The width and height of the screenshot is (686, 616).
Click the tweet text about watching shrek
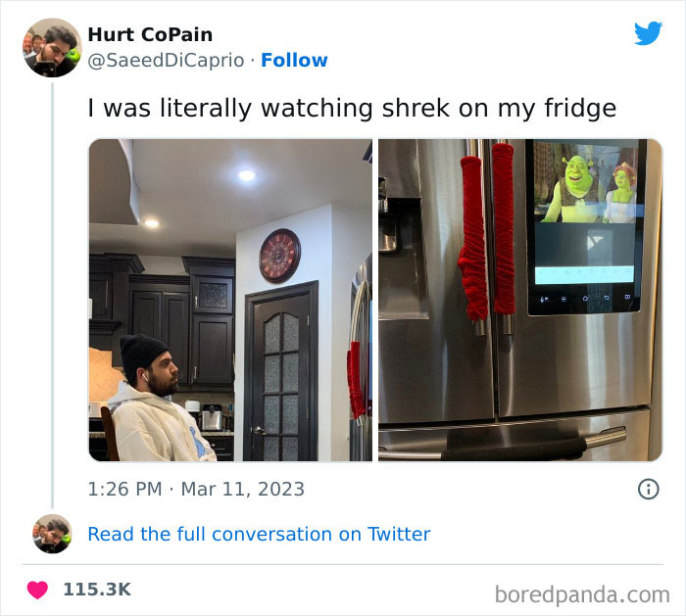352,108
